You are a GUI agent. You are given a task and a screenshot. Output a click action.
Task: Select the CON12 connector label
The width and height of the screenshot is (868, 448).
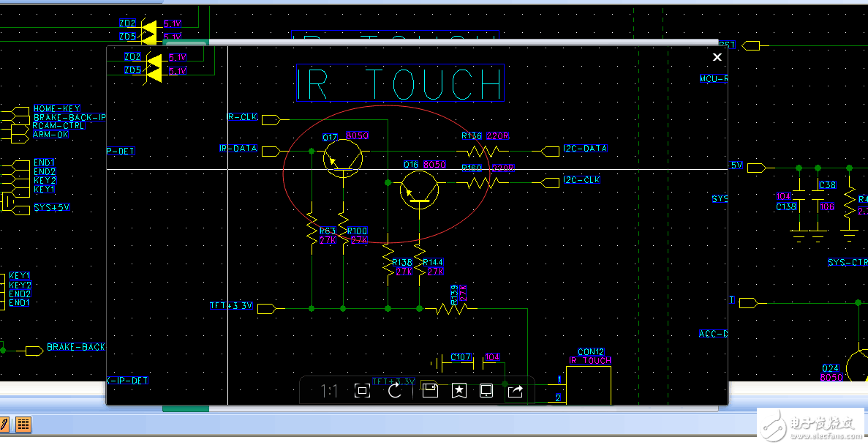coord(591,352)
